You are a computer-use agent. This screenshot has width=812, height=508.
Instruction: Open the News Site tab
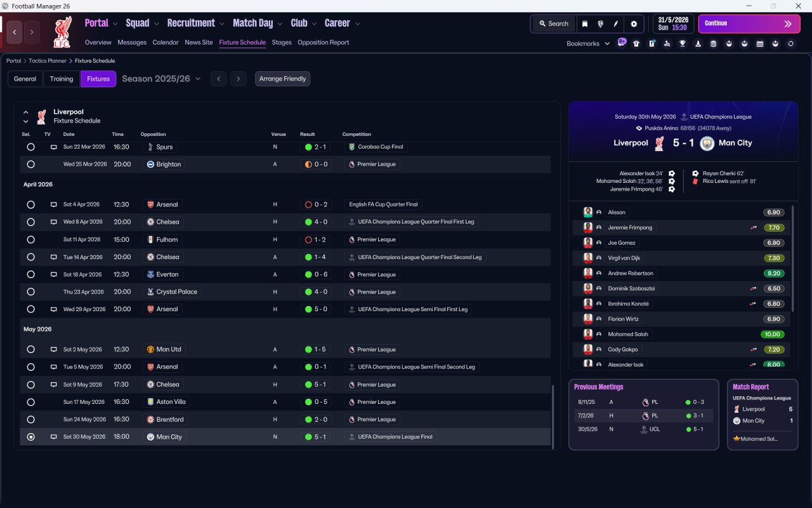199,43
